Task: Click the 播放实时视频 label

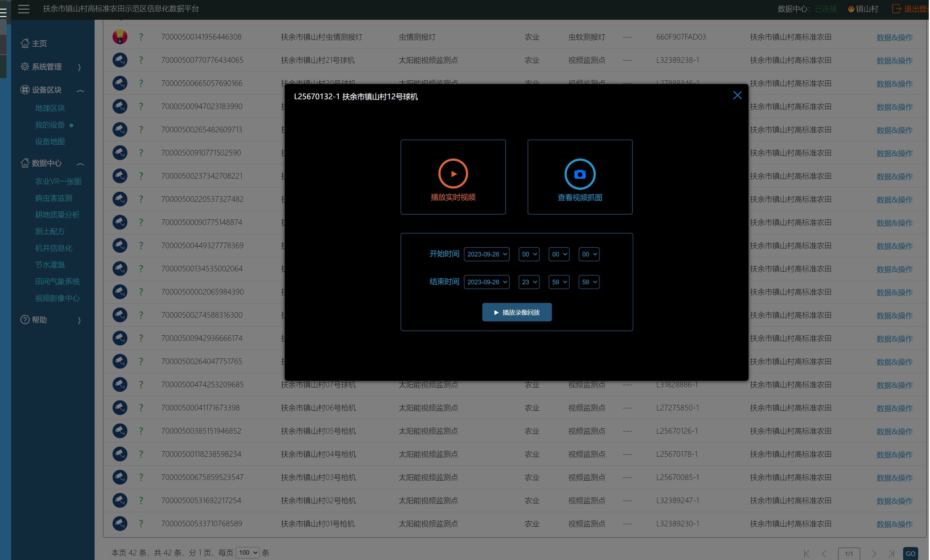Action: click(x=453, y=197)
